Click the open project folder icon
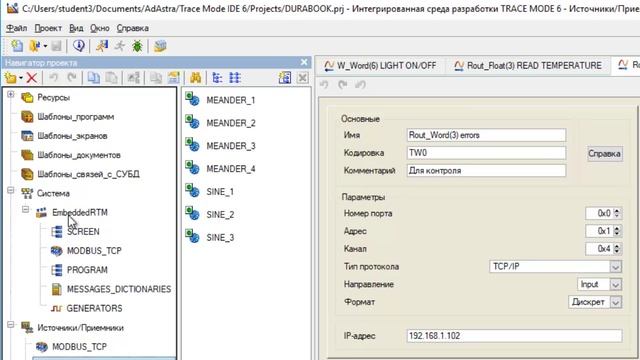 click(35, 46)
